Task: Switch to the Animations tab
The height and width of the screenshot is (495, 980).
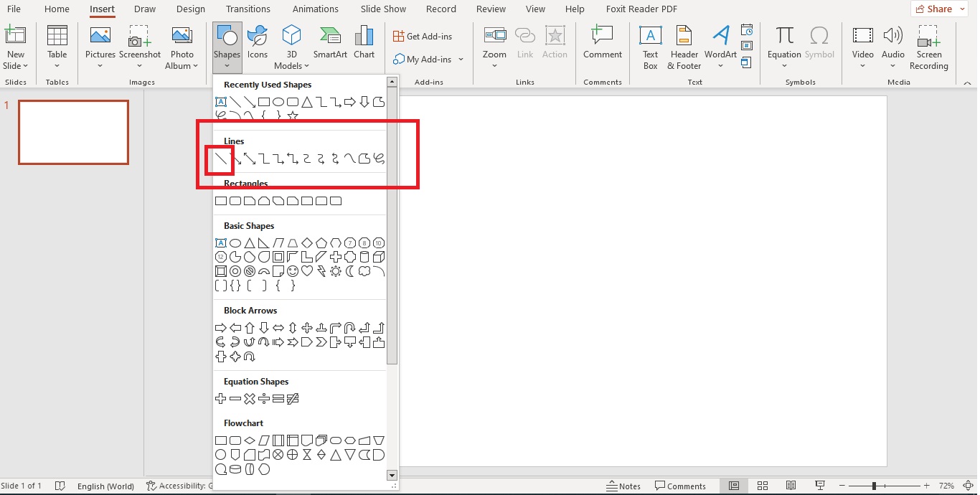Action: pos(316,9)
